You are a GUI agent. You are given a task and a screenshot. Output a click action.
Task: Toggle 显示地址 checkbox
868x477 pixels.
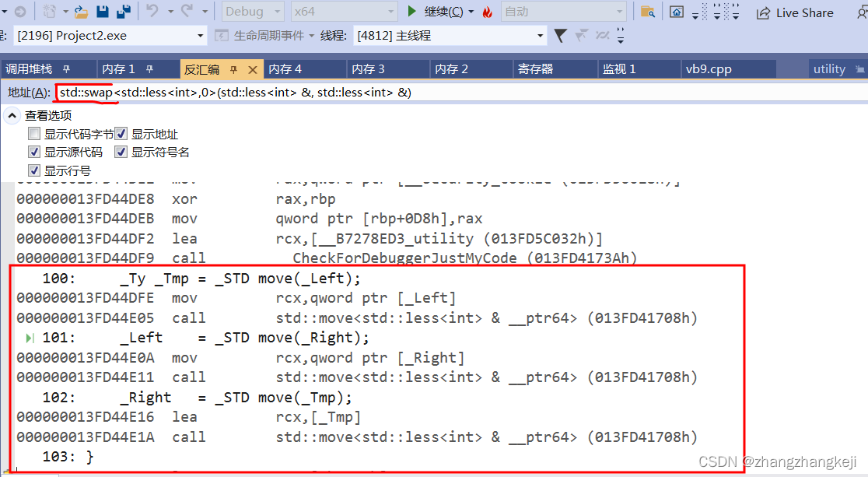121,134
